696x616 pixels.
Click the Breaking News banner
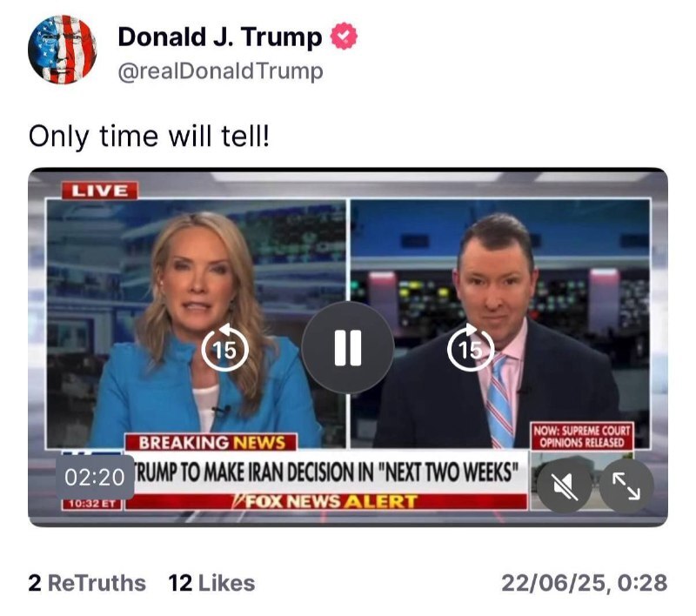211,443
